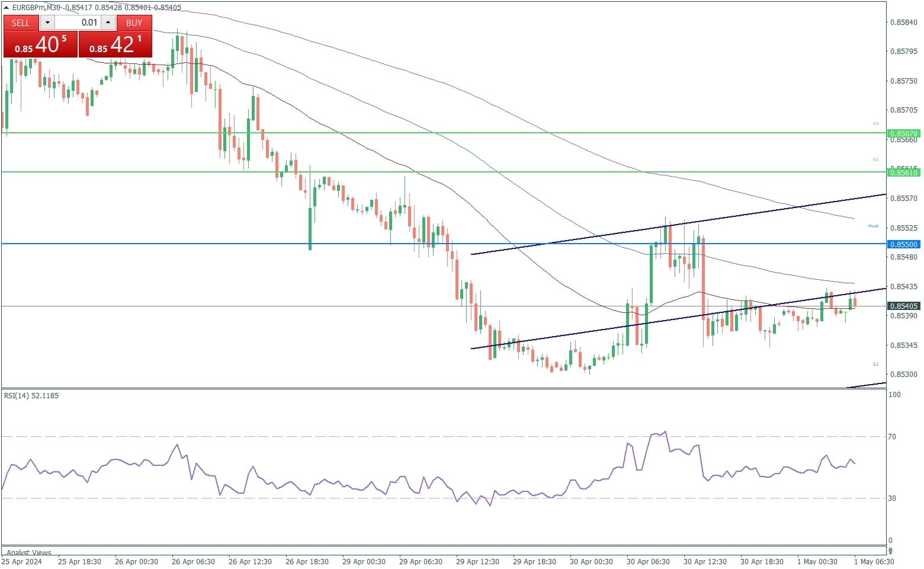Image resolution: width=924 pixels, height=569 pixels.
Task: Click the 1 May 00:30 time label
Action: 817,562
